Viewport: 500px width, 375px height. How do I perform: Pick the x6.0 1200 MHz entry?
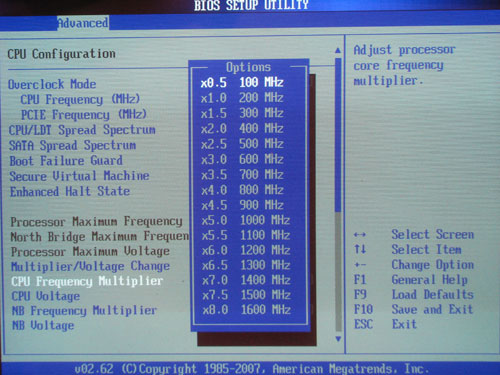(246, 250)
